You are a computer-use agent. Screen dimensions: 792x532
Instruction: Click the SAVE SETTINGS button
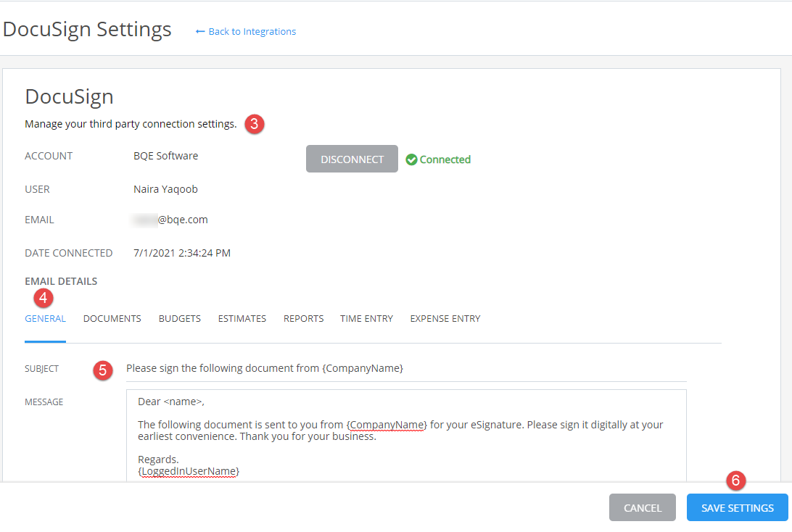coord(738,508)
